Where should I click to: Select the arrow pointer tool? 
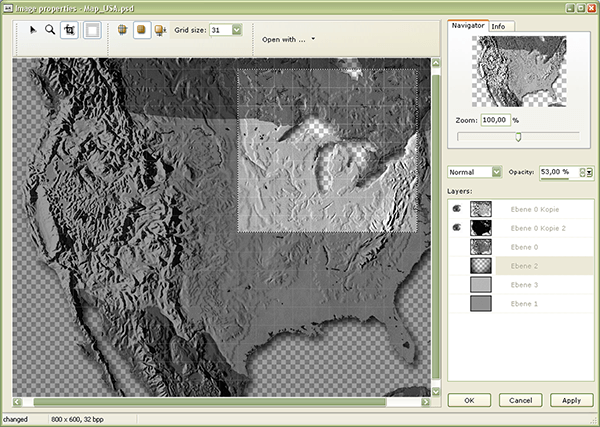coord(32,30)
